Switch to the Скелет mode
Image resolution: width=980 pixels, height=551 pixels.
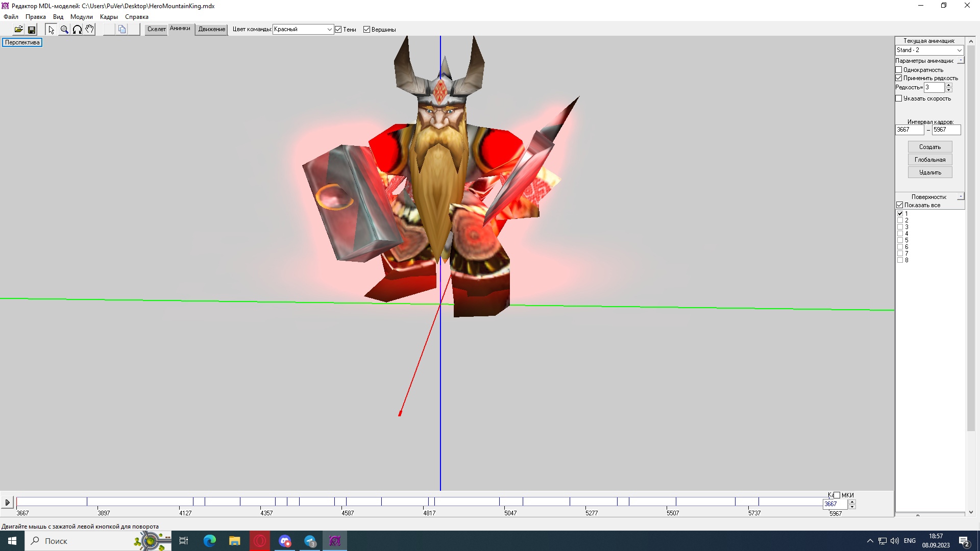pyautogui.click(x=156, y=30)
